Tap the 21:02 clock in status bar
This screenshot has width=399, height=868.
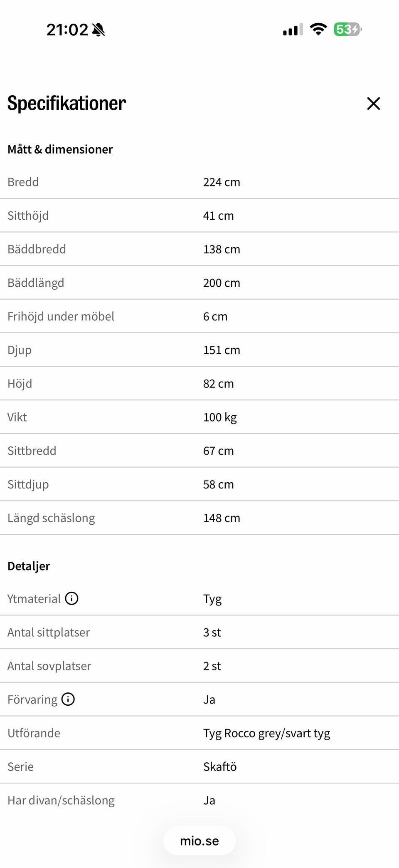point(67,30)
